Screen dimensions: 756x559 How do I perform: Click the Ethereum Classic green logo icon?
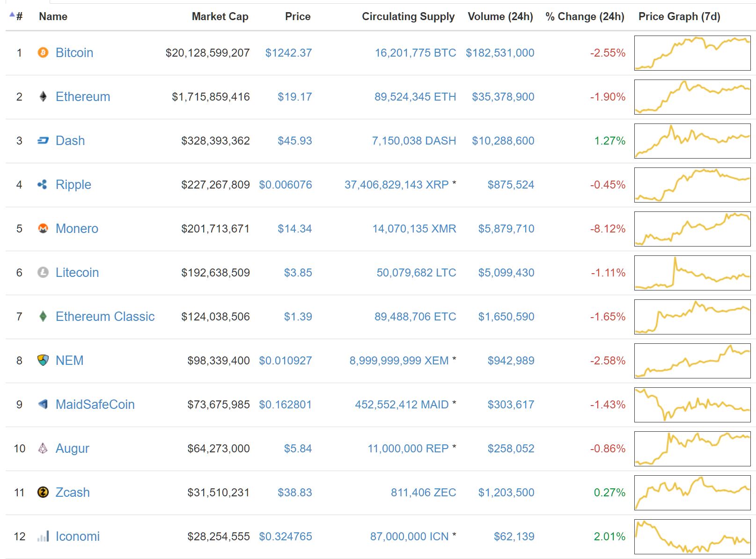tap(43, 316)
